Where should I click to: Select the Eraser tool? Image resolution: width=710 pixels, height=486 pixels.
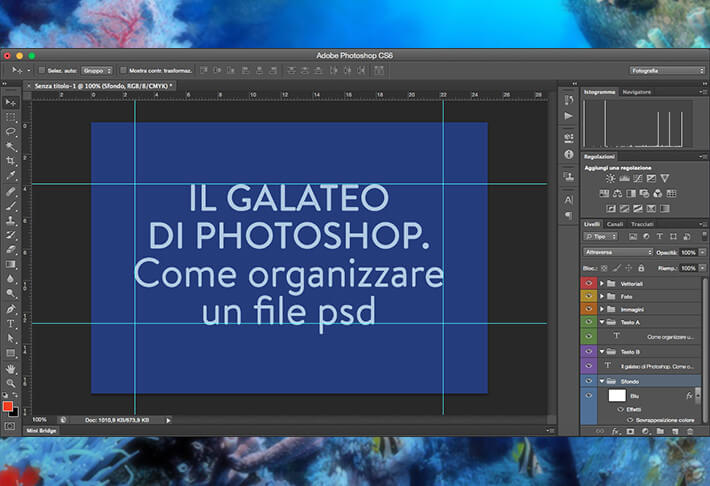[11, 250]
